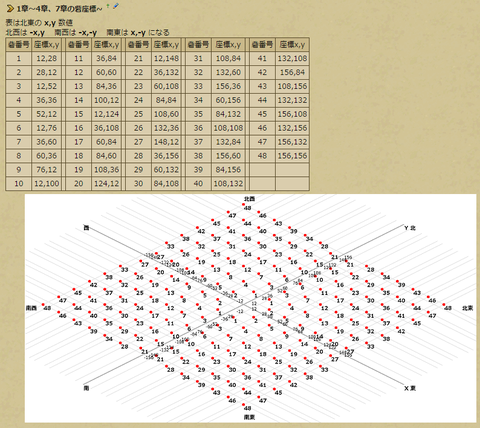This screenshot has width=480, height=428.
Task: Select the coordinate cell 84,108
Action: click(166, 184)
